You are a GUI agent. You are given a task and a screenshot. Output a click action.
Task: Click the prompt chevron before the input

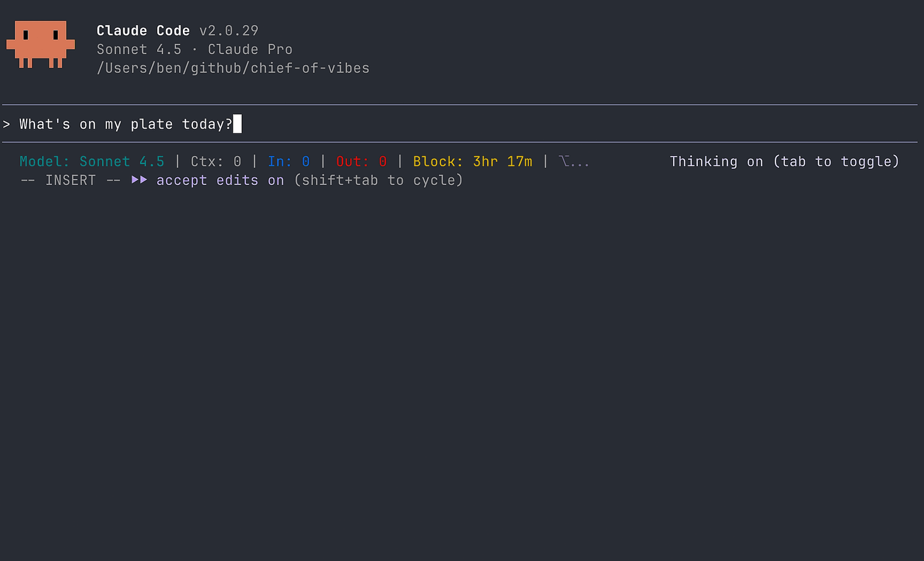(x=7, y=124)
